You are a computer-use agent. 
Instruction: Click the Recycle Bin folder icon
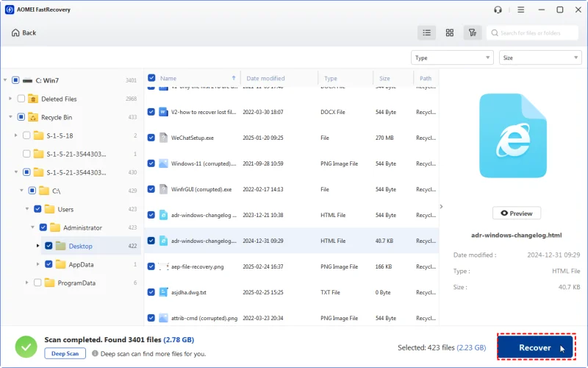[32, 117]
